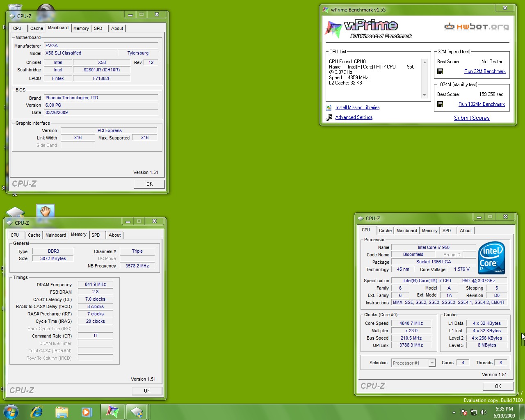Click OK in Memory CPU-Z window
525x420 pixels.
click(147, 391)
